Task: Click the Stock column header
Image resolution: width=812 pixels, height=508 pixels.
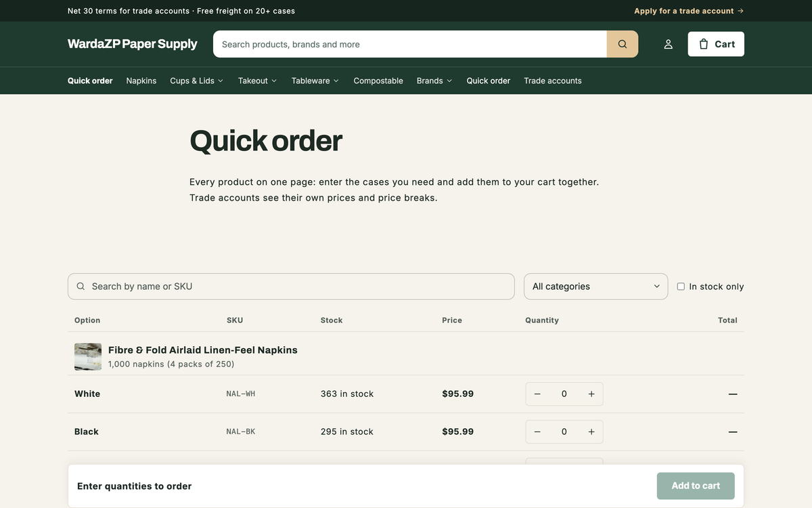Action: [x=332, y=320]
